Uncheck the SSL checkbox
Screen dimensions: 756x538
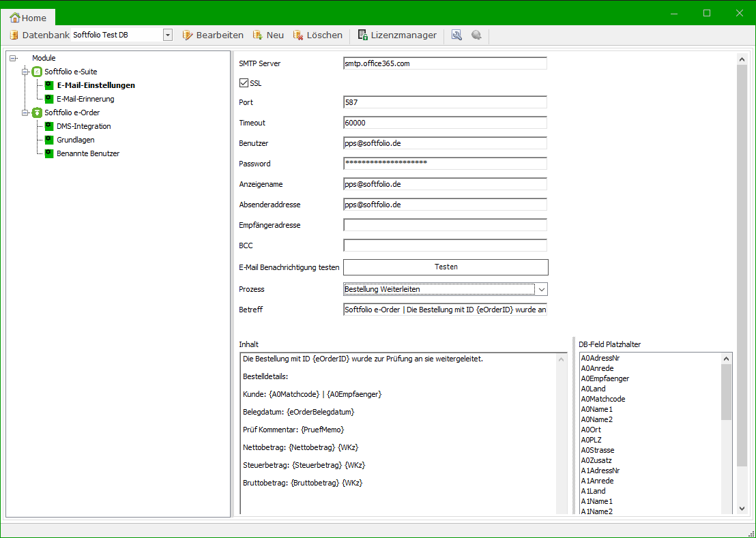click(x=244, y=83)
